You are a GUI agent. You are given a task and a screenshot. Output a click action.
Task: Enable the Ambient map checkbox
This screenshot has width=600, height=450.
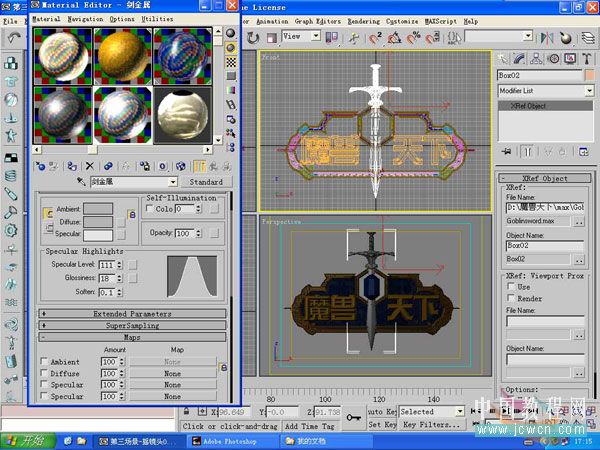pyautogui.click(x=43, y=361)
